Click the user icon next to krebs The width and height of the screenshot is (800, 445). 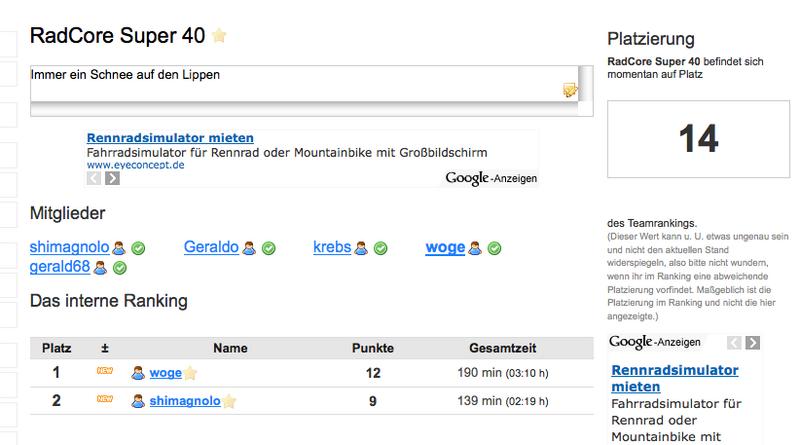click(360, 248)
